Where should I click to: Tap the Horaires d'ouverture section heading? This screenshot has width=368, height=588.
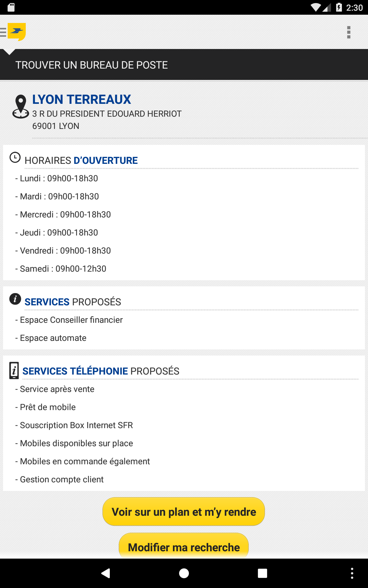pyautogui.click(x=81, y=160)
